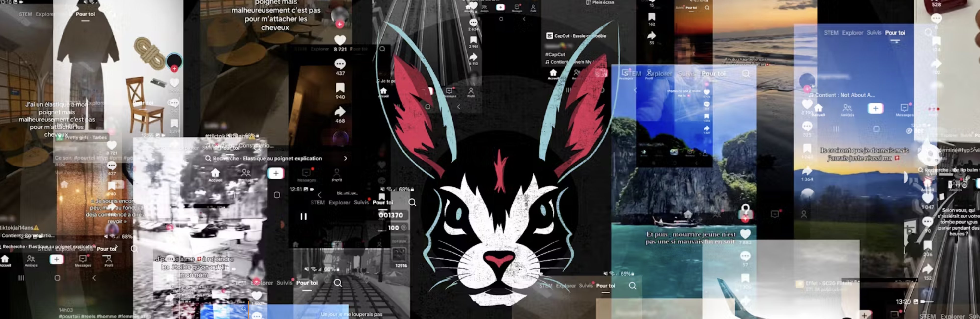980x319 pixels.
Task: Follow creator via red plus above 8 721 heart
Action: (x=340, y=24)
